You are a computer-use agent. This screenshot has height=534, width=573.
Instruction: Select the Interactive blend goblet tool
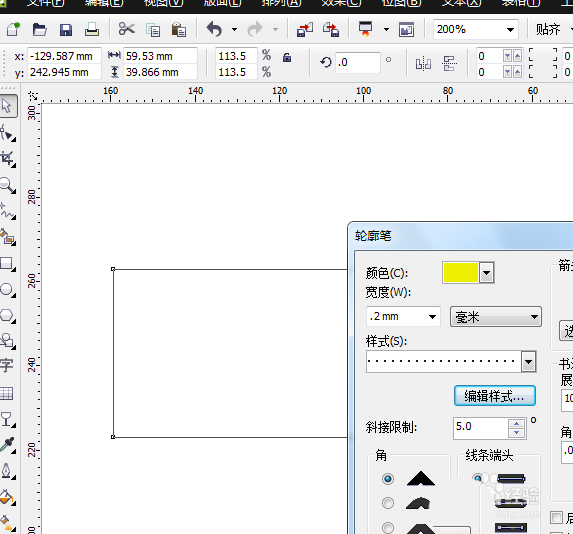click(x=7, y=420)
